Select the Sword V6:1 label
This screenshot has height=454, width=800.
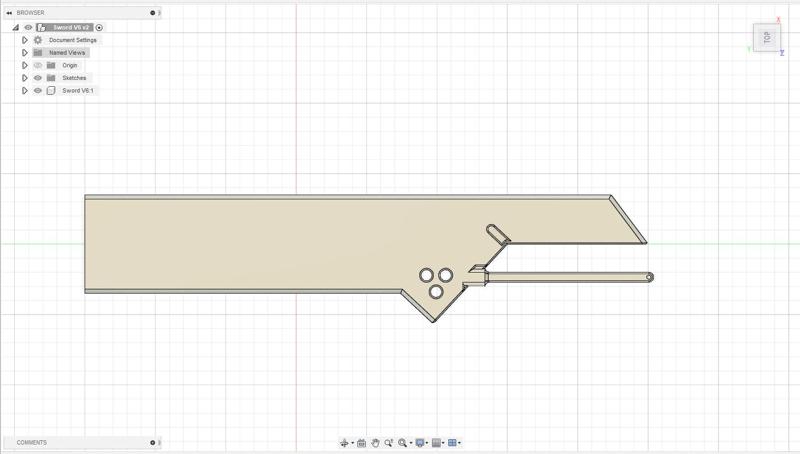tap(78, 90)
